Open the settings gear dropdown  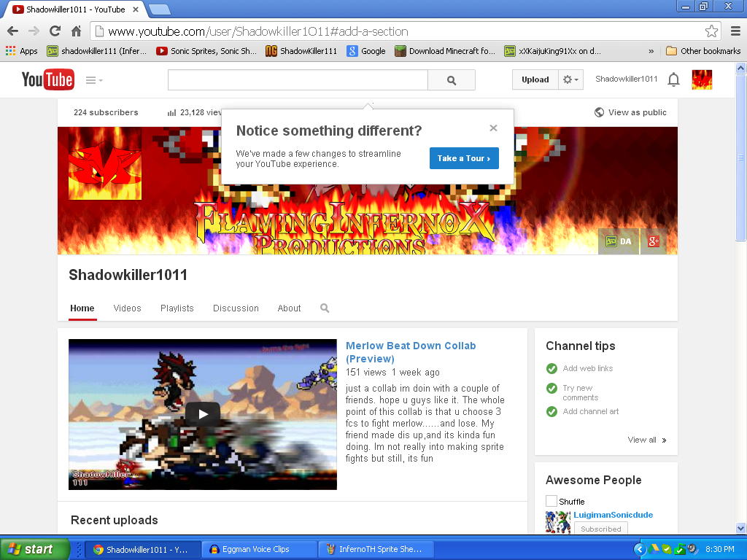pyautogui.click(x=570, y=79)
